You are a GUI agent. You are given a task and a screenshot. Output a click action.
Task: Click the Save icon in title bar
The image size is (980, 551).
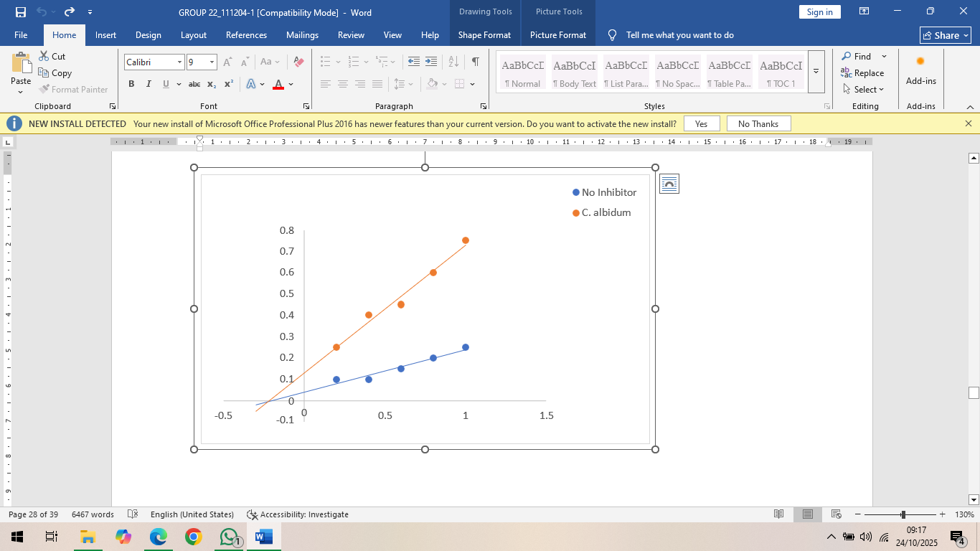[20, 11]
